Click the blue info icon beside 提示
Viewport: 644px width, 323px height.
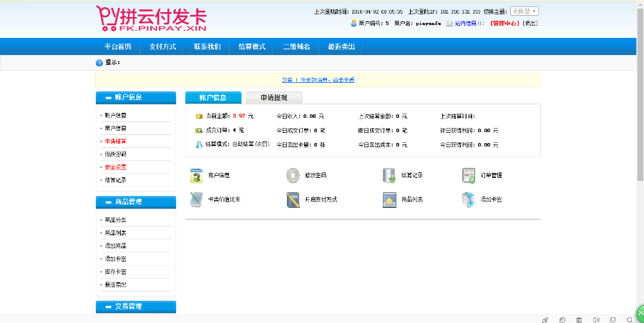(x=99, y=63)
